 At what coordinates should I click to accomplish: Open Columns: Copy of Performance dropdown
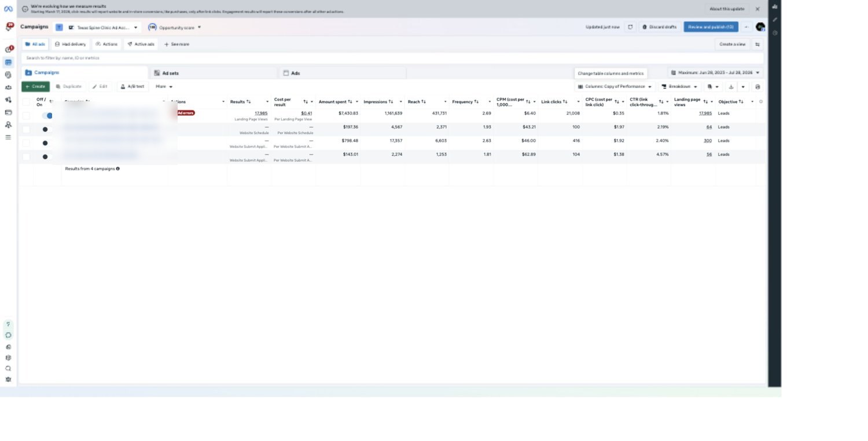(615, 86)
